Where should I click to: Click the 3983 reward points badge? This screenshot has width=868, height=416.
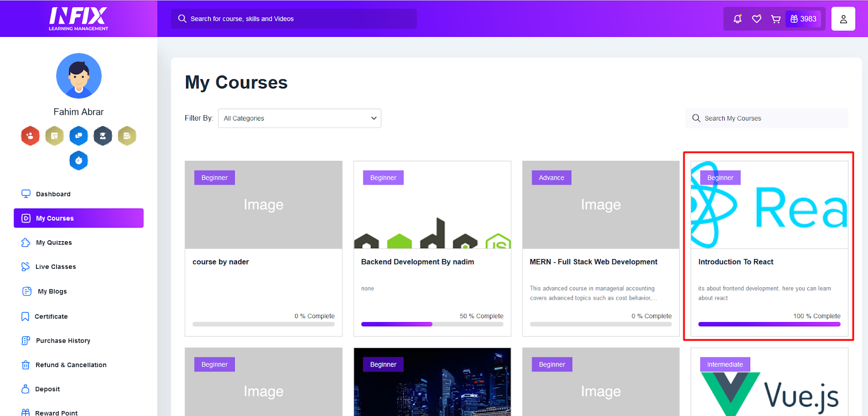tap(803, 19)
